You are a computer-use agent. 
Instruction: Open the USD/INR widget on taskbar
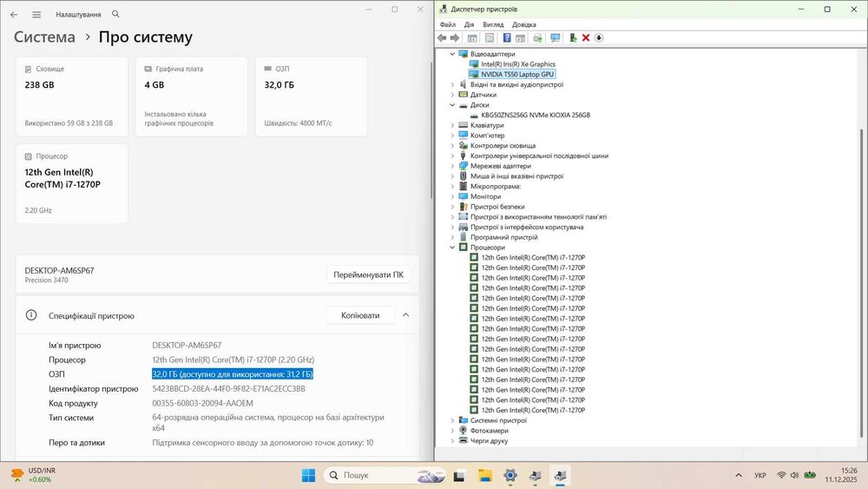pos(35,475)
